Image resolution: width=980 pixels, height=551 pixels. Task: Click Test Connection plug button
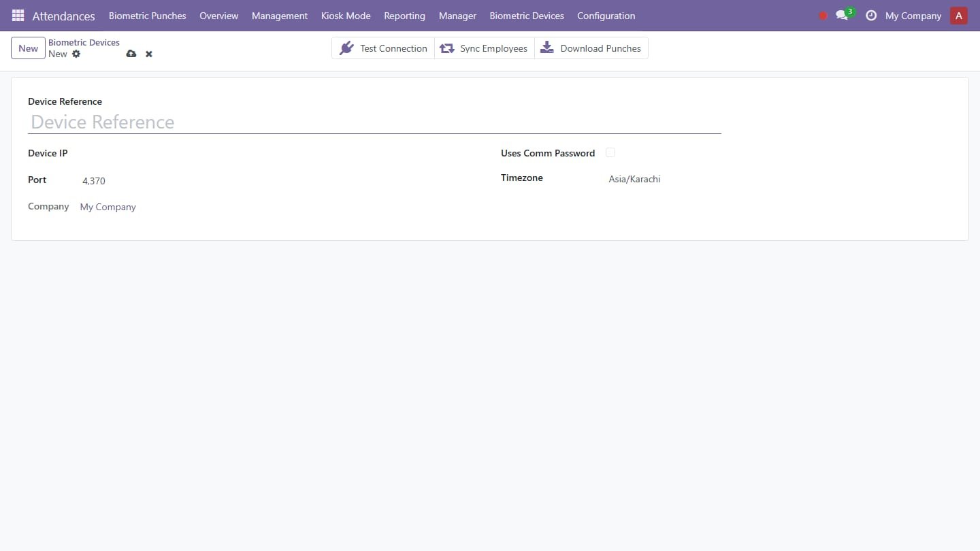[383, 48]
